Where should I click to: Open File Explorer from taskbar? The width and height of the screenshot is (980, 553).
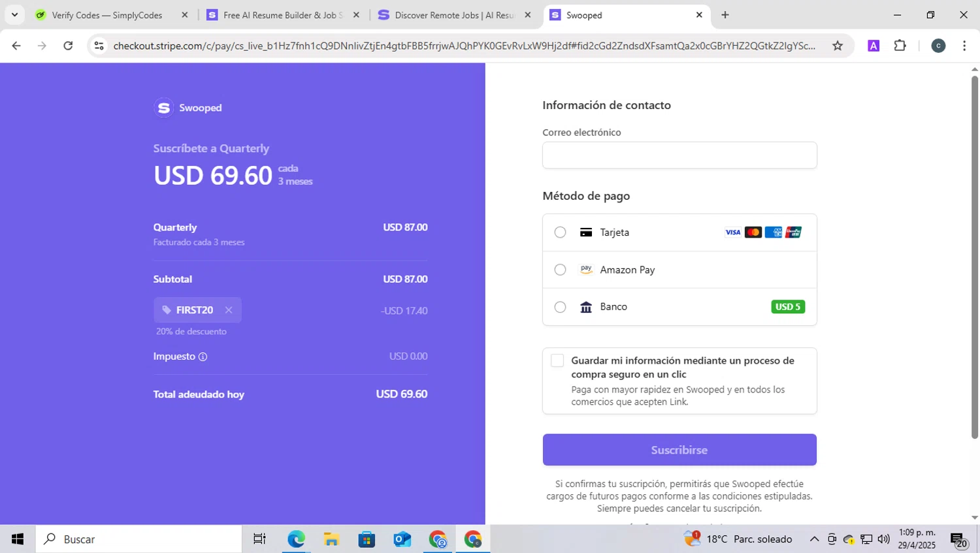pos(331,539)
